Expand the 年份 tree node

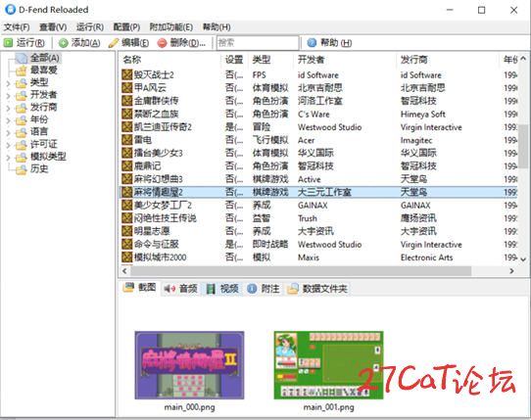(x=9, y=119)
